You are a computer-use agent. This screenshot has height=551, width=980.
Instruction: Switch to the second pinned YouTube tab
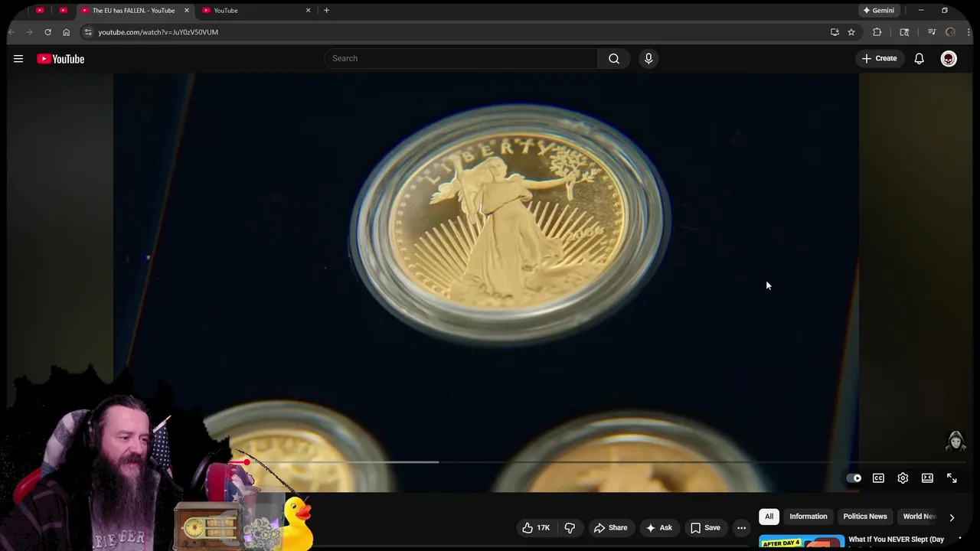(63, 11)
